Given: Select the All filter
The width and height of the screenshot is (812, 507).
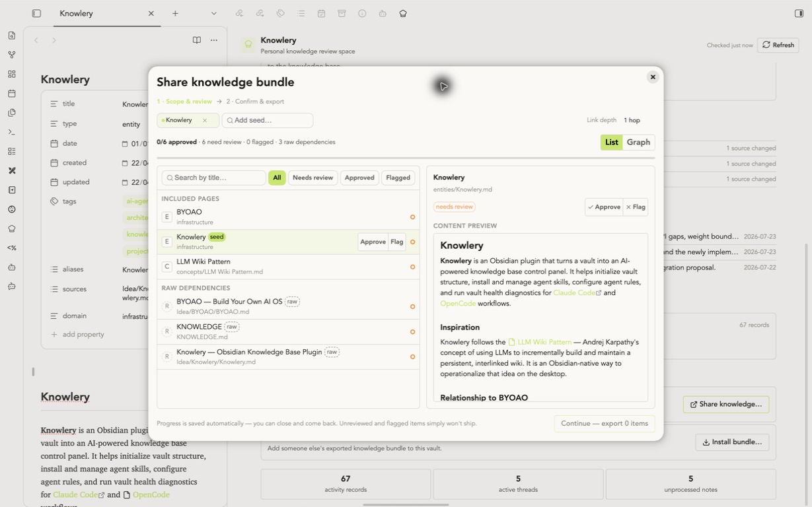Looking at the screenshot, I should (x=277, y=178).
